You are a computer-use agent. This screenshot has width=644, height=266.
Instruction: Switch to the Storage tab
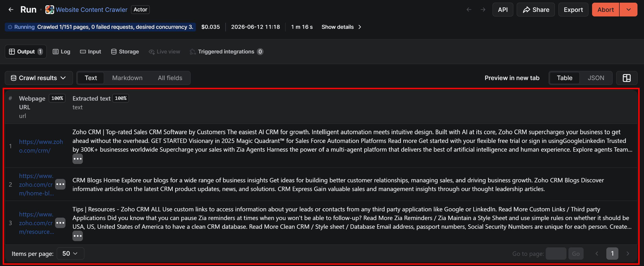tap(125, 52)
